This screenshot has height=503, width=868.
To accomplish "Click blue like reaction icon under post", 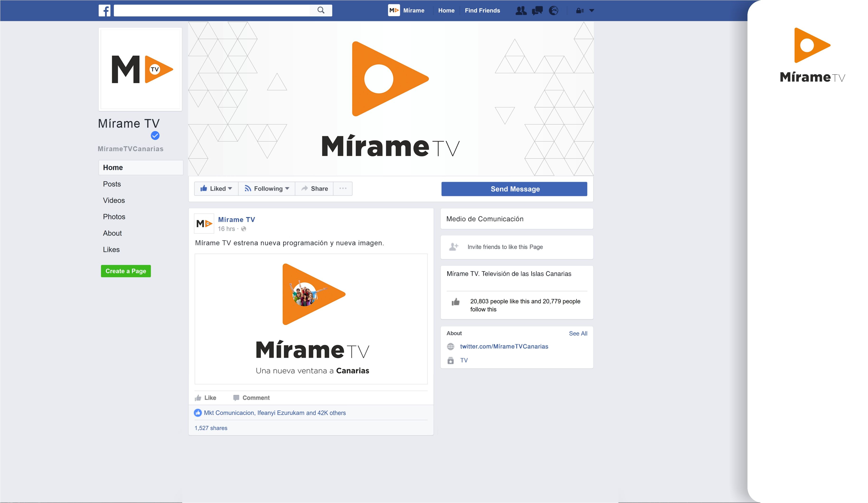I will click(198, 413).
